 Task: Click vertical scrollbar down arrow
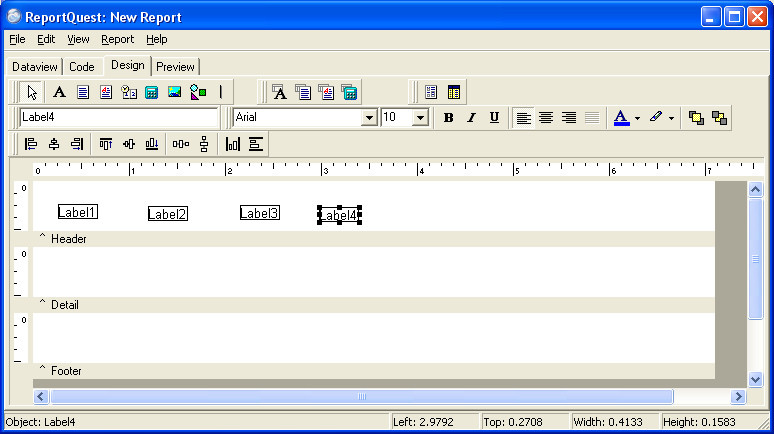pyautogui.click(x=755, y=379)
